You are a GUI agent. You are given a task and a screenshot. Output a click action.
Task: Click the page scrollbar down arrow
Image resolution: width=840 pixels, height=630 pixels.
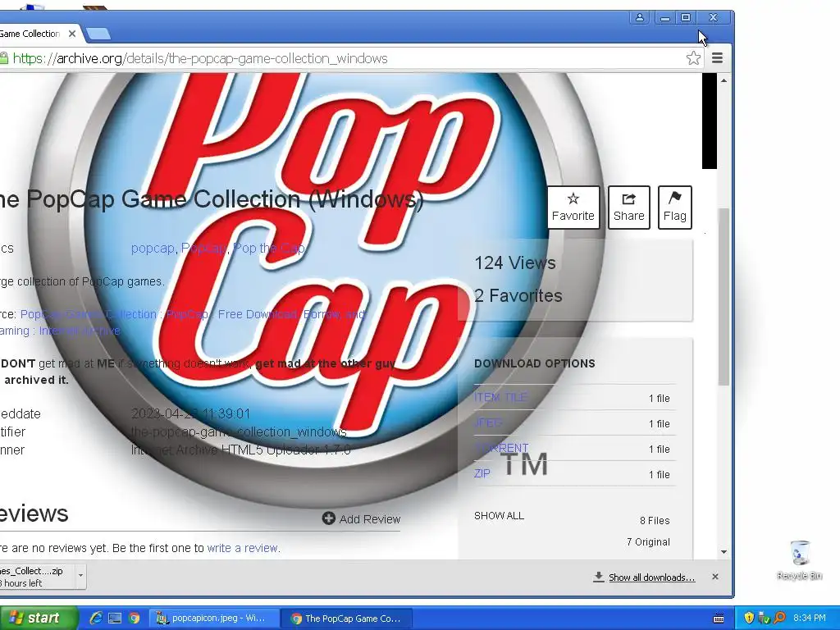tap(724, 552)
